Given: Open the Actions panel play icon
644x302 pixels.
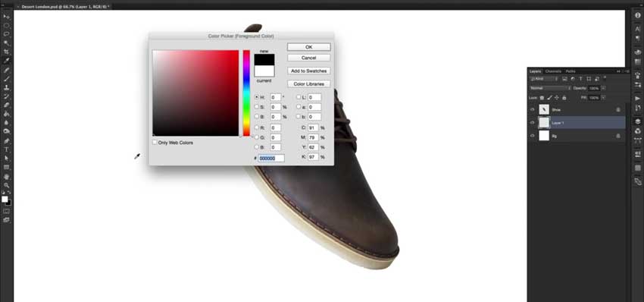Looking at the screenshot, I should click(638, 99).
